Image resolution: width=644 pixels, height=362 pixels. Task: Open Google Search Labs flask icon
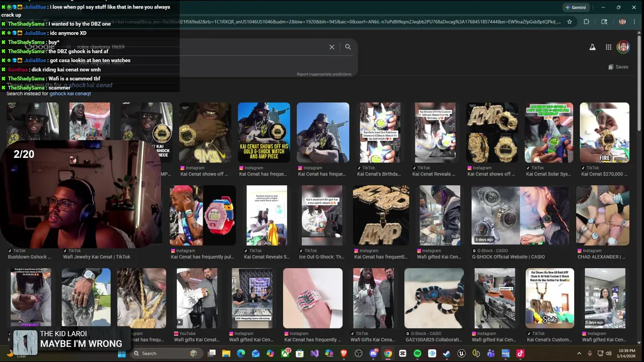pyautogui.click(x=592, y=47)
